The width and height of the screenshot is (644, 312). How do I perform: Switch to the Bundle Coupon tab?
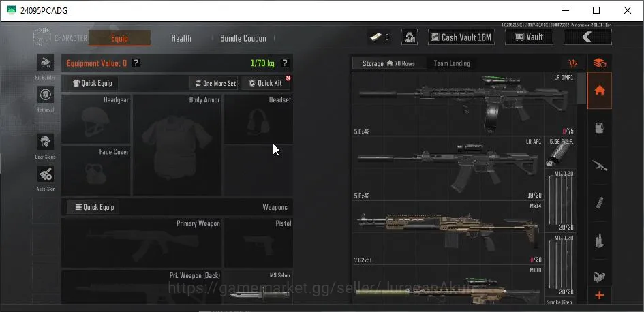tap(243, 38)
